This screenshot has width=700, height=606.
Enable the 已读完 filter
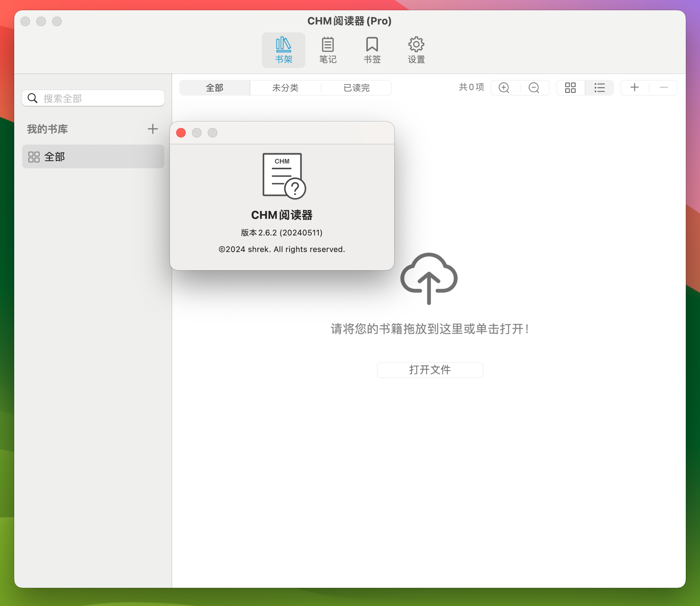[356, 88]
